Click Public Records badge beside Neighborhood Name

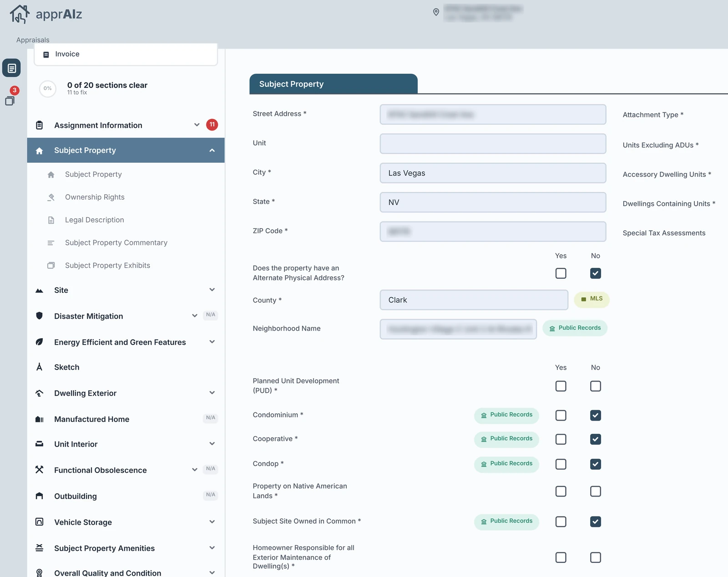click(575, 328)
